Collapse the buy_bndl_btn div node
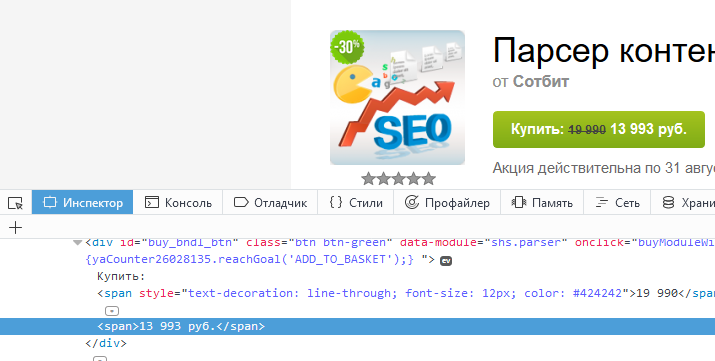 tap(78, 242)
